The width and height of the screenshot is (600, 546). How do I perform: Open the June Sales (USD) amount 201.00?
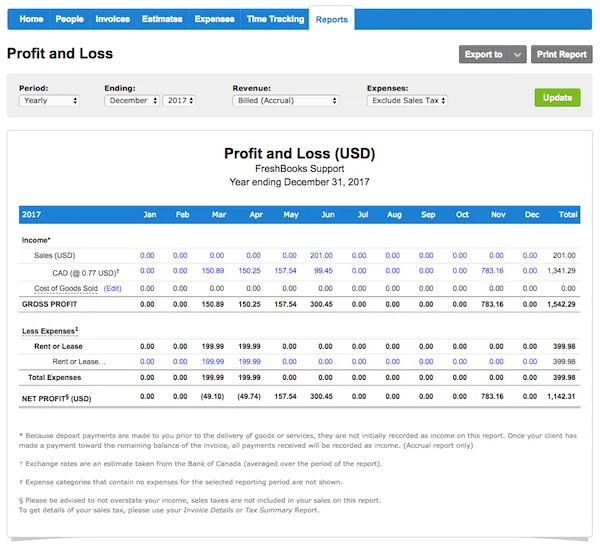[321, 255]
